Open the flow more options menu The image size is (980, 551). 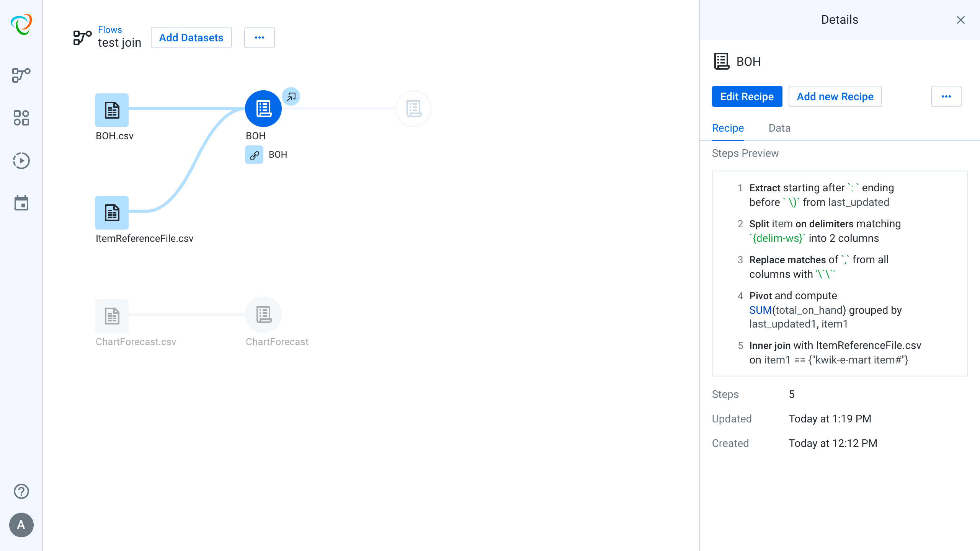pos(259,37)
